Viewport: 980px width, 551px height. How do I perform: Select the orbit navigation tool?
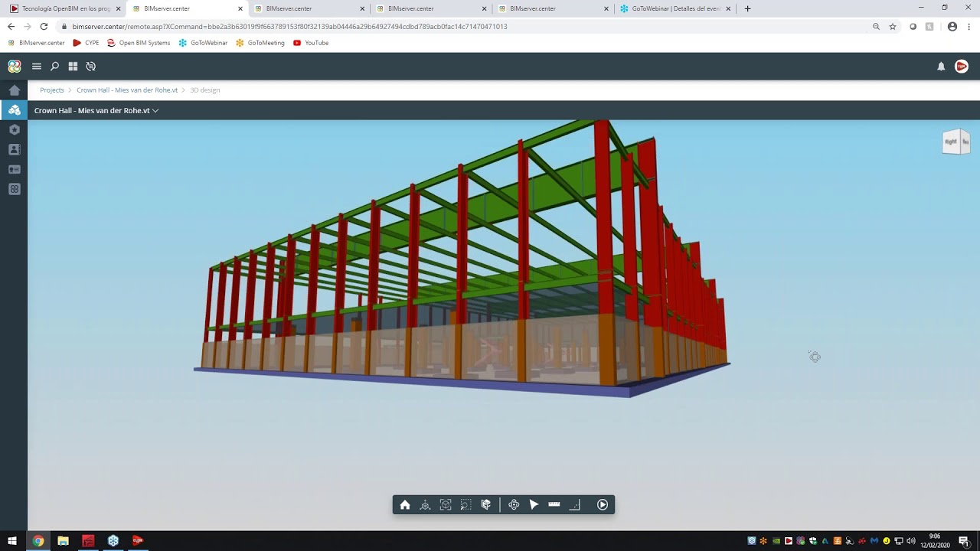[x=514, y=505]
